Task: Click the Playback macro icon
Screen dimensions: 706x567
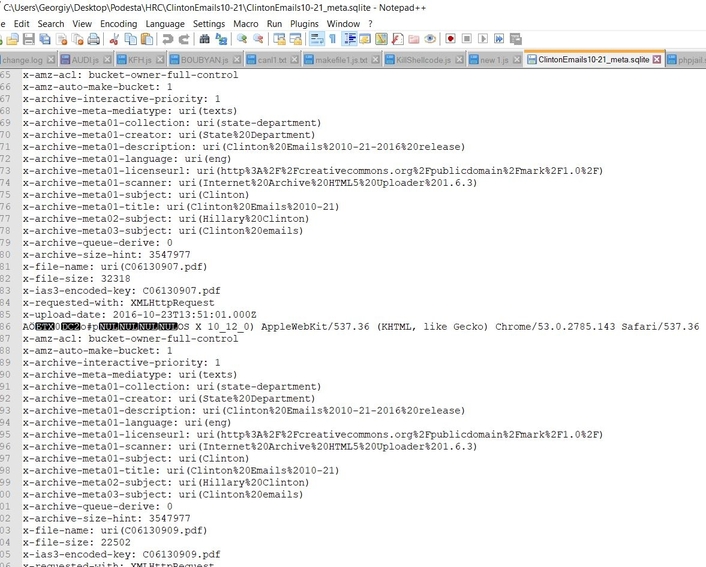Action: point(484,40)
